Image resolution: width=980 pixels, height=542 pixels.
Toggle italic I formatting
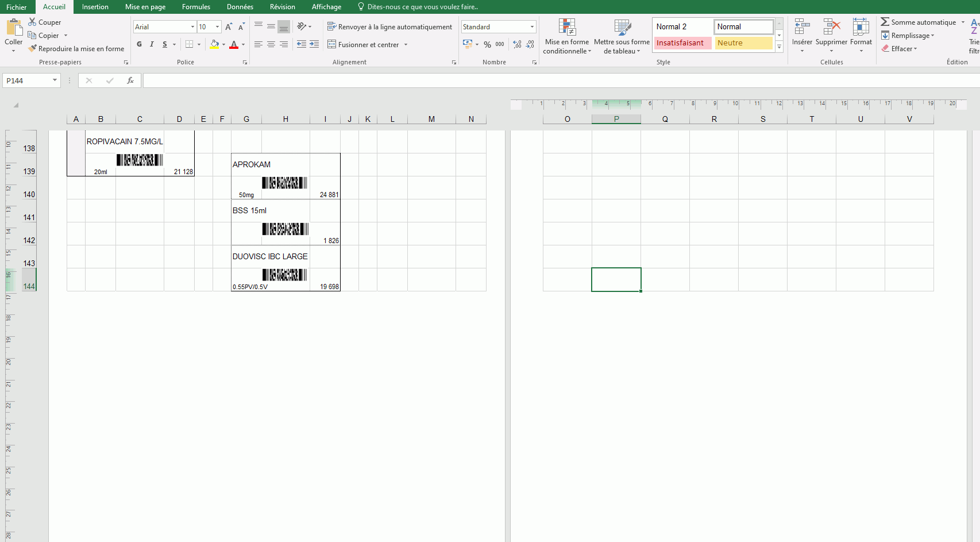152,44
